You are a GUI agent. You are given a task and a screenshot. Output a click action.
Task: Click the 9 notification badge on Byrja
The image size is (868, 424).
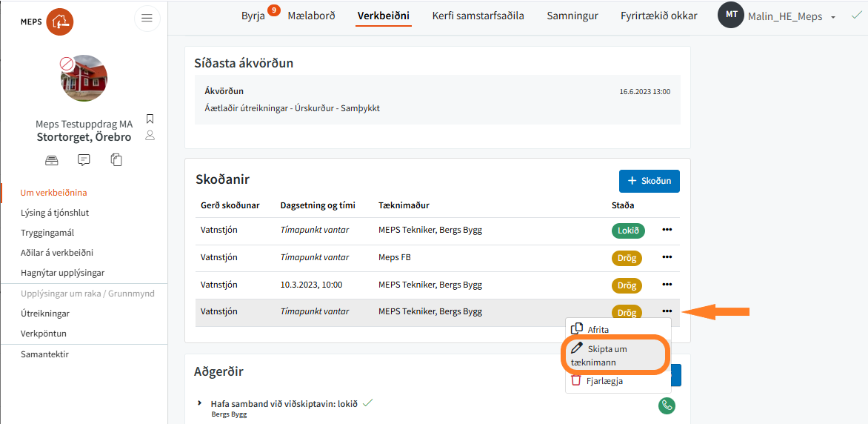(x=273, y=10)
